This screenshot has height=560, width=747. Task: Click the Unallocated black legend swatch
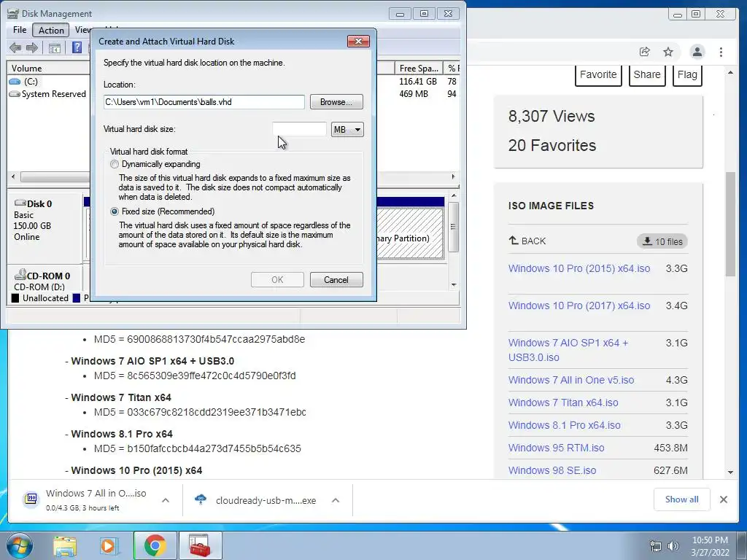(x=15, y=298)
